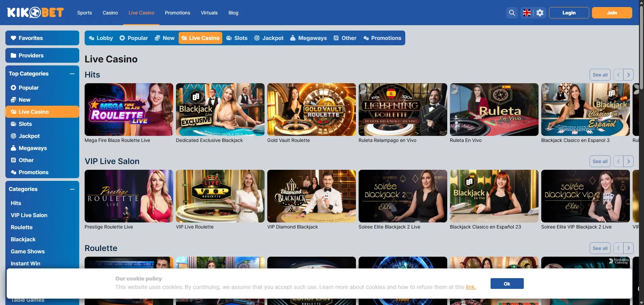
Task: Click the Promotions icon in tab bar
Action: tap(366, 38)
